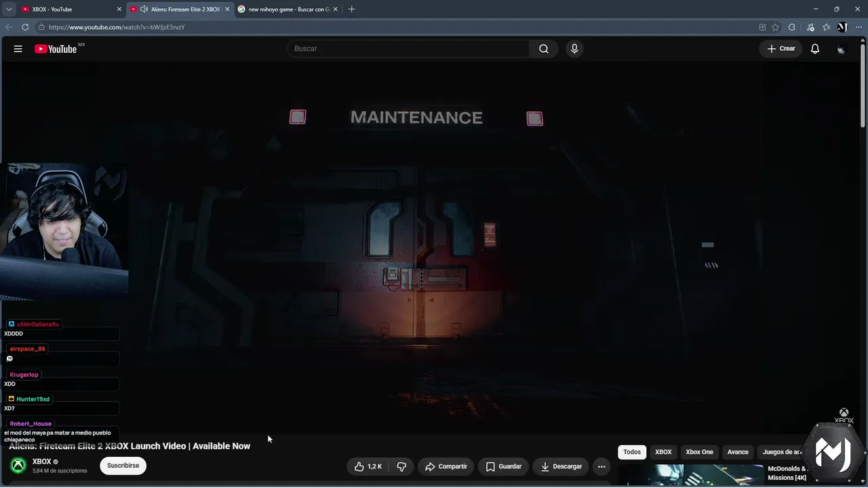Viewport: 868px width, 488px height.
Task: Click the Compartir share button
Action: pos(446,466)
